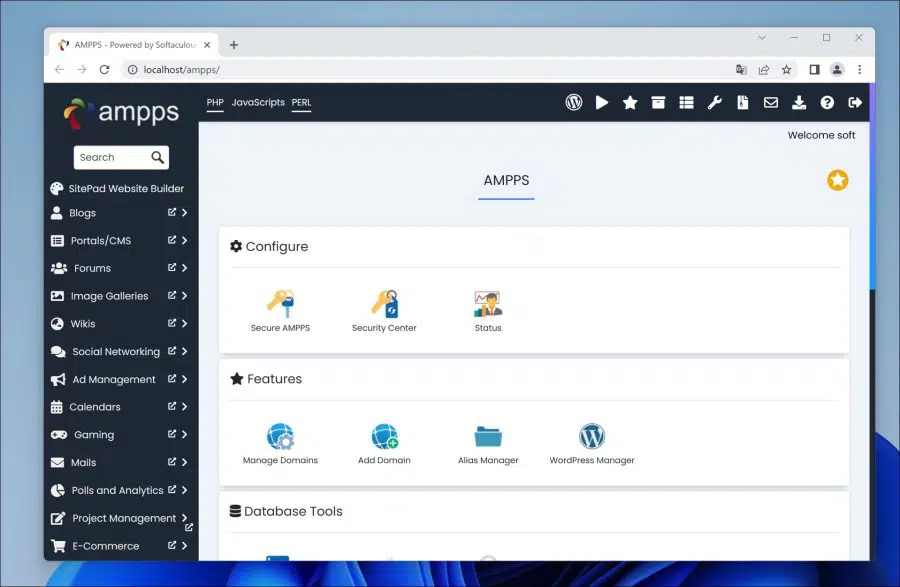The image size is (900, 587).
Task: Expand the Ad Management chevron
Action: 184,379
